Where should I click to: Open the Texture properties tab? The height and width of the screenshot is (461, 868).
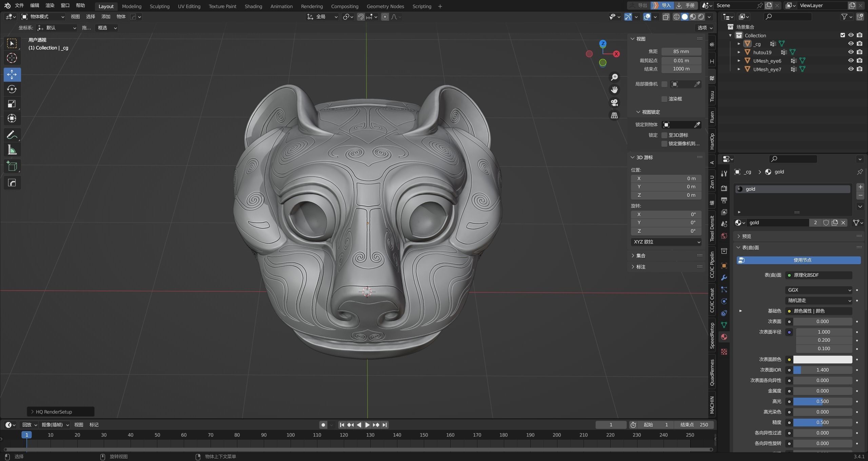[x=724, y=352]
